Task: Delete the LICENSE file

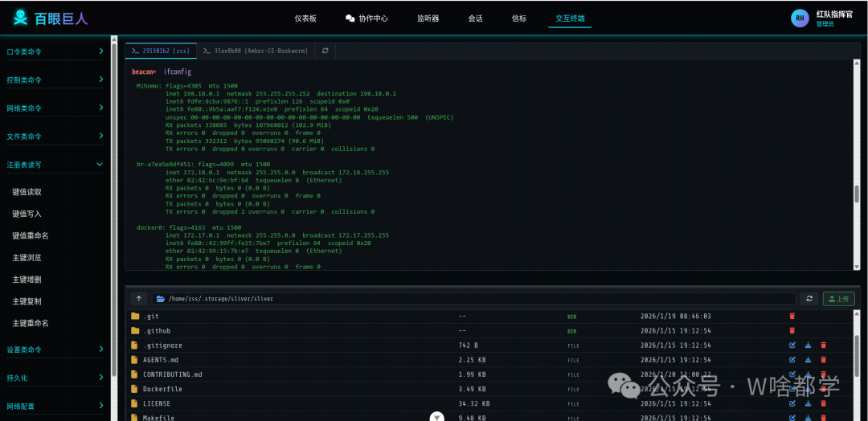Action: 823,403
